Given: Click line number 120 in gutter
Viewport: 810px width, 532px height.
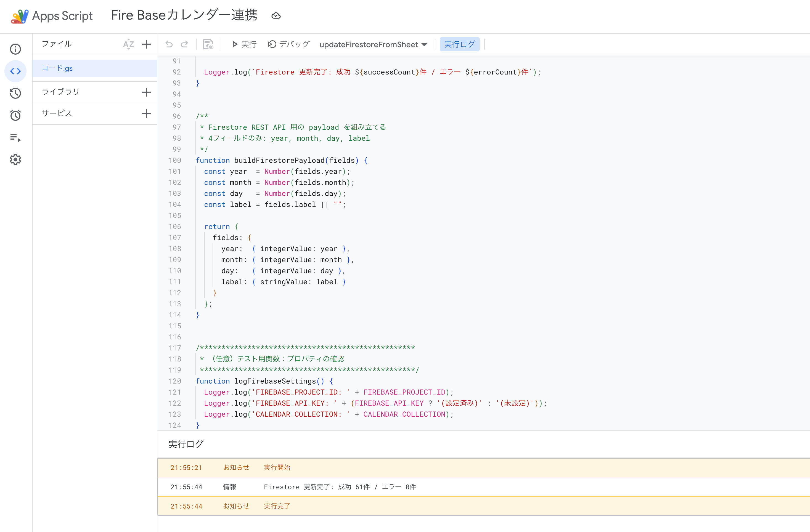Looking at the screenshot, I should coord(175,381).
